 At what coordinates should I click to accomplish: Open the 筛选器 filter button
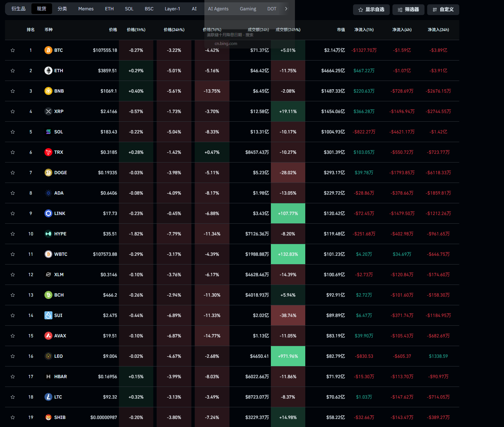click(x=408, y=10)
